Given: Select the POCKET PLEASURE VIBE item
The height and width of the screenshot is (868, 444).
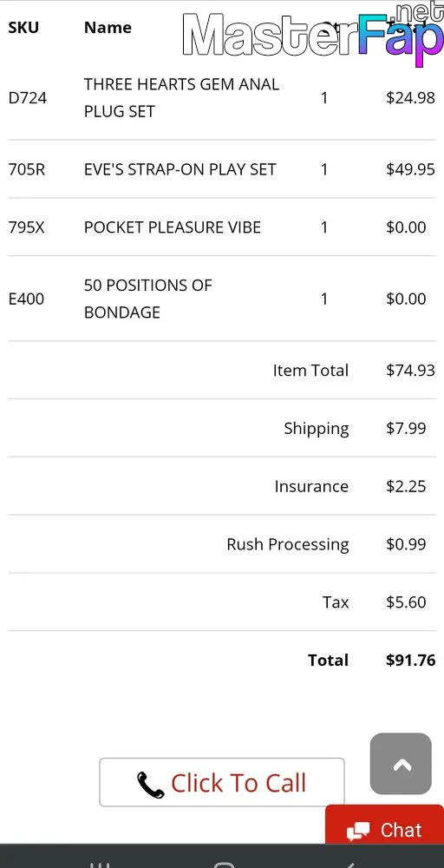Looking at the screenshot, I should pos(173,227).
